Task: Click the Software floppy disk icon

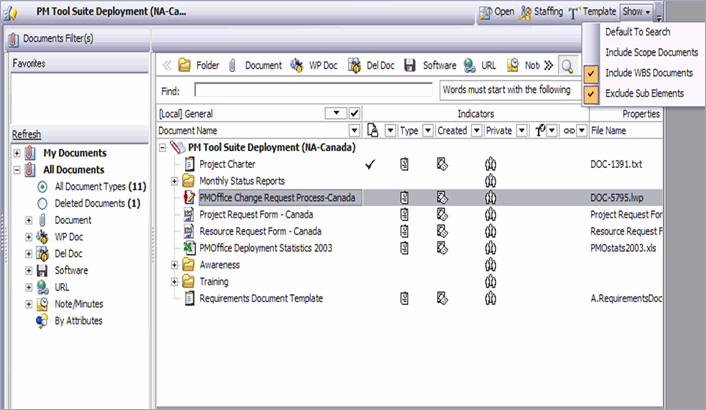Action: click(x=410, y=66)
